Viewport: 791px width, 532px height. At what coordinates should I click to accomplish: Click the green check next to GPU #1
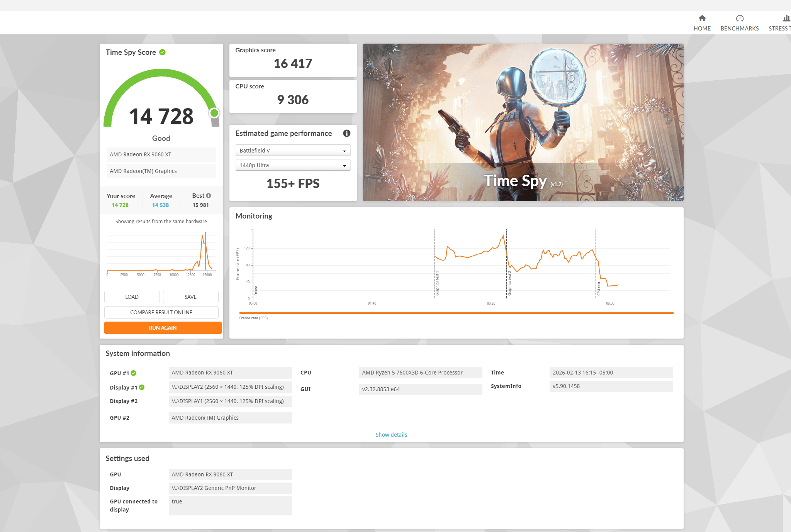(134, 373)
